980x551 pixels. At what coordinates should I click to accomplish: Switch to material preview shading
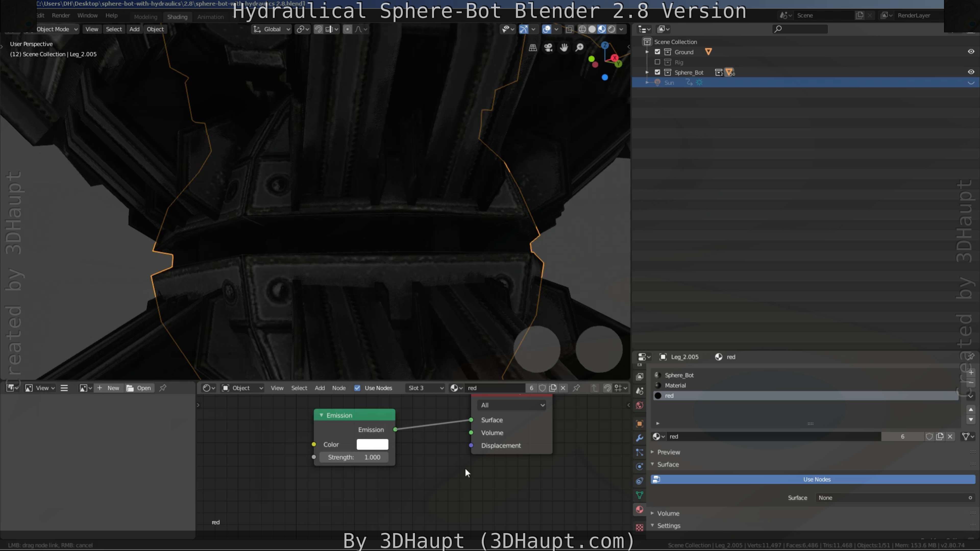[602, 29]
